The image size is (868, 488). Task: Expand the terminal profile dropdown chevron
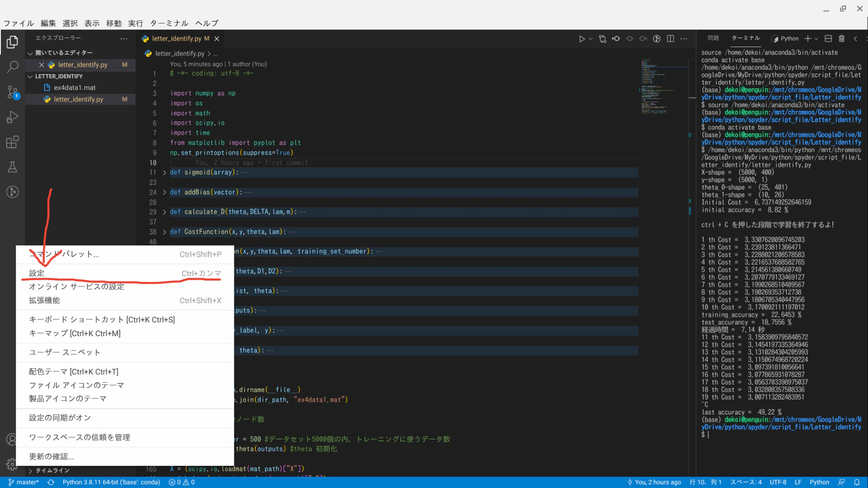816,38
